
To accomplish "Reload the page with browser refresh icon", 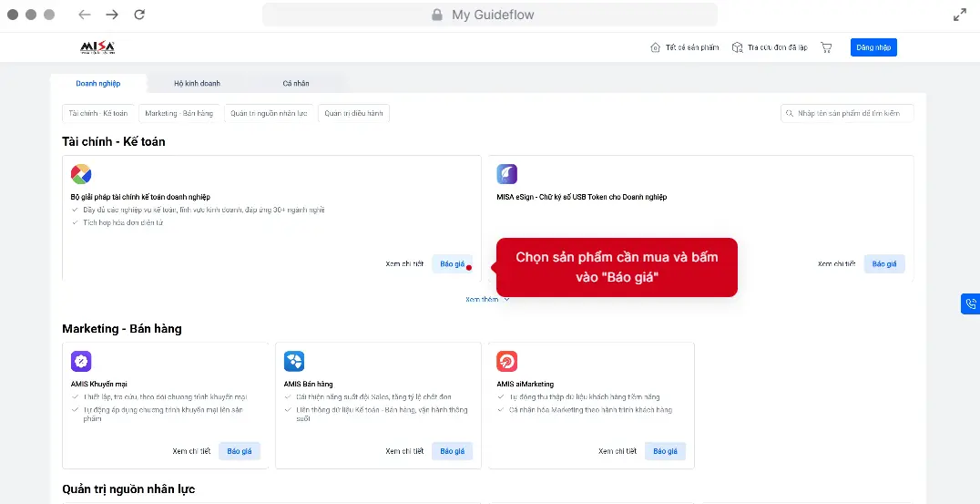I will [139, 15].
